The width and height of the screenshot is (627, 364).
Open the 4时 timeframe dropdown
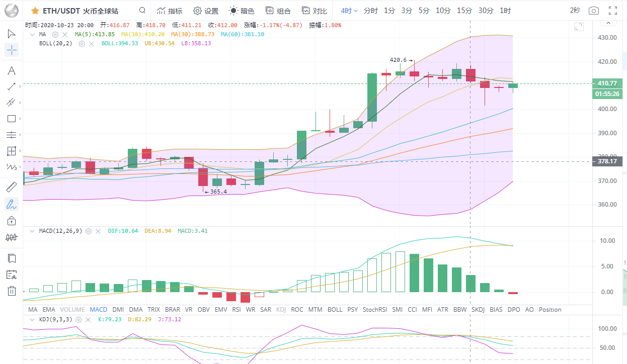click(x=349, y=11)
